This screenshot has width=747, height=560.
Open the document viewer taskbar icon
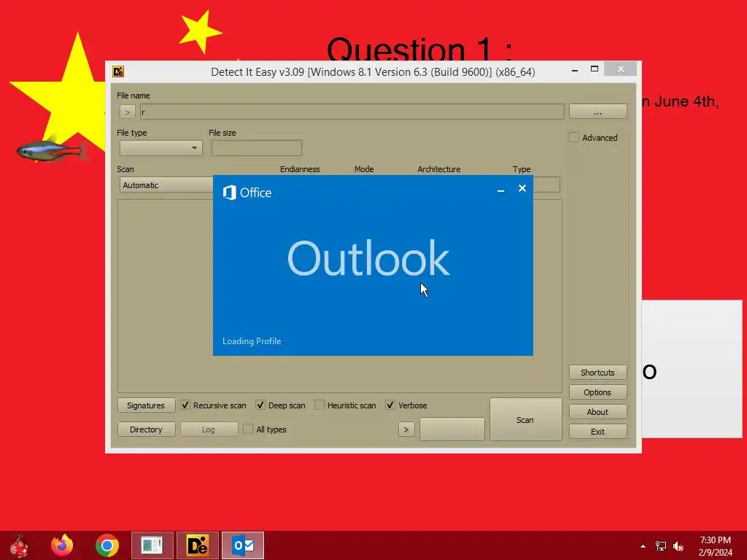pos(152,545)
